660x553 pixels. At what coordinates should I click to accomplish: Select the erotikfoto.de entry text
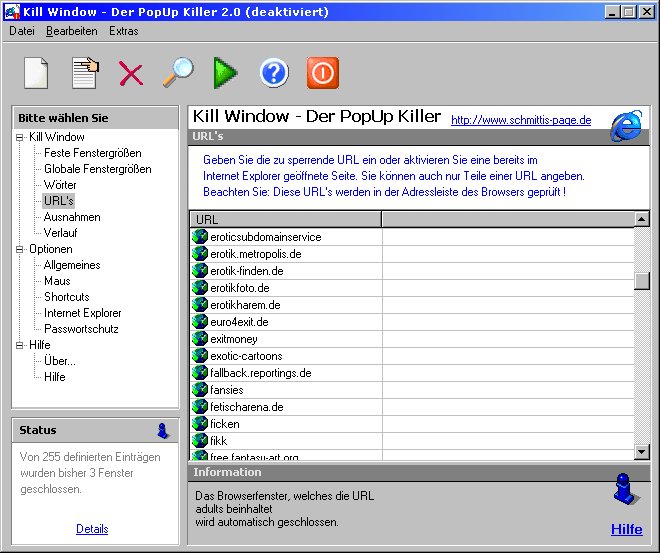240,288
